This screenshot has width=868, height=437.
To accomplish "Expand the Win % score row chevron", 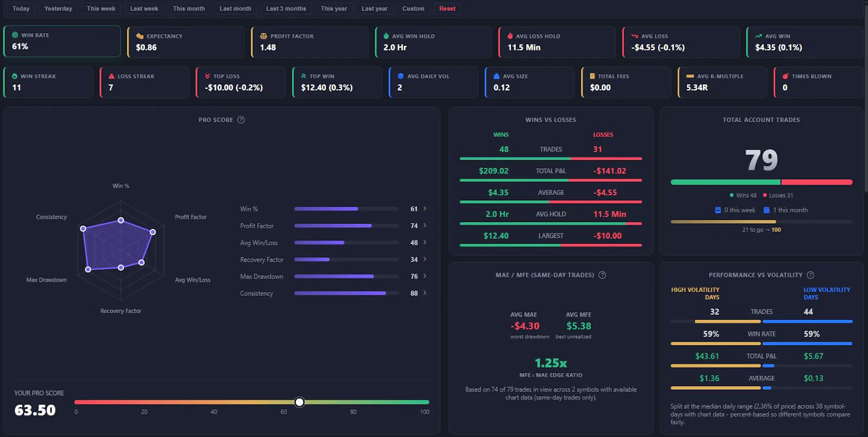I will (x=425, y=208).
